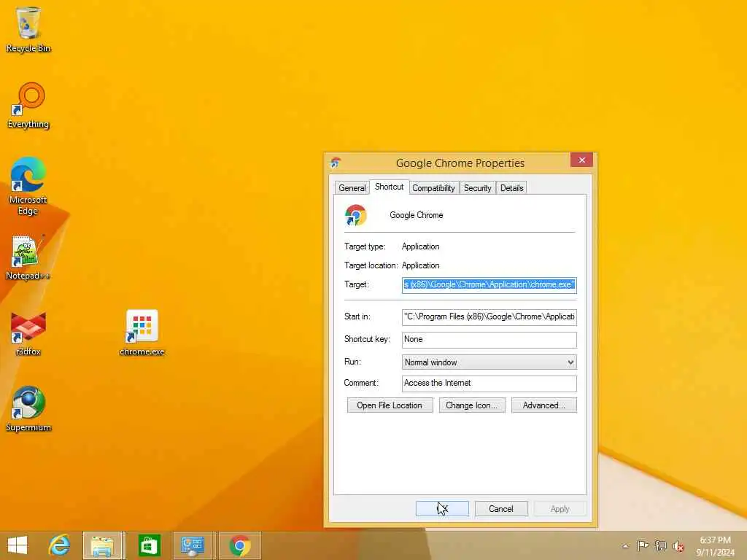Close the Google Chrome Properties dialog
The image size is (747, 560).
point(581,160)
